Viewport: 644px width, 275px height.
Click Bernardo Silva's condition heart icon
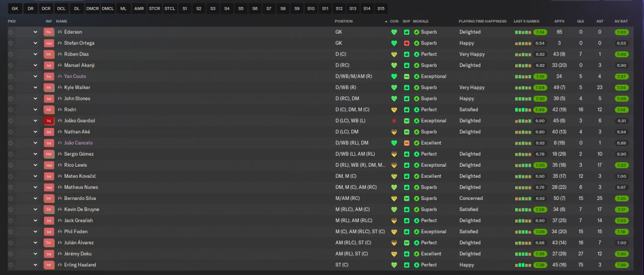[x=394, y=198]
